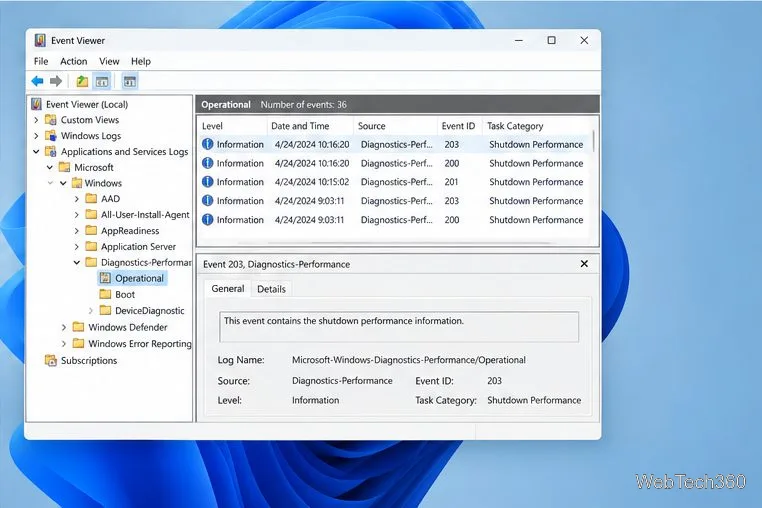Viewport: 762px width, 508px height.
Task: Switch to the General tab
Action: pos(227,289)
